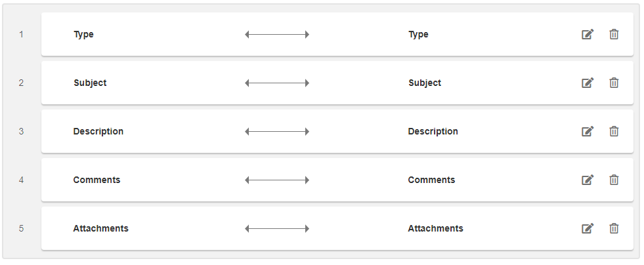Select the left Description field label
644x265 pixels.
point(98,131)
